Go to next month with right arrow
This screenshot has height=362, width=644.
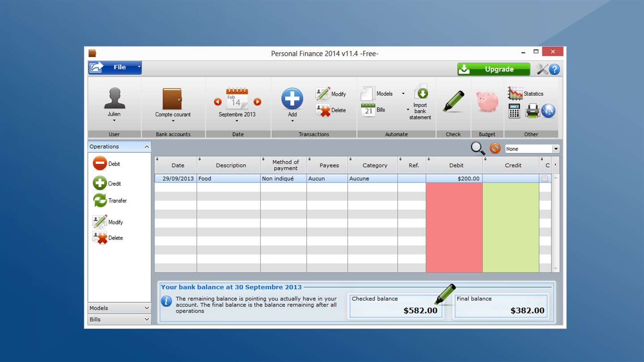257,102
